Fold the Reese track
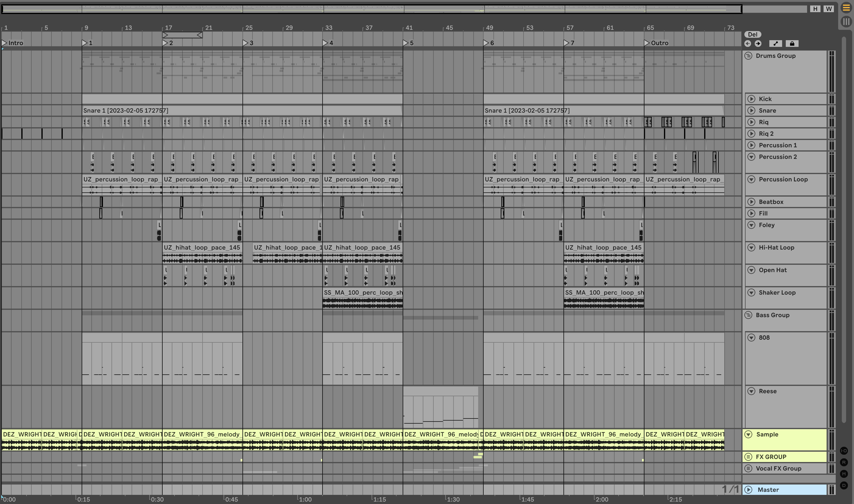Image resolution: width=854 pixels, height=504 pixels. tap(751, 391)
